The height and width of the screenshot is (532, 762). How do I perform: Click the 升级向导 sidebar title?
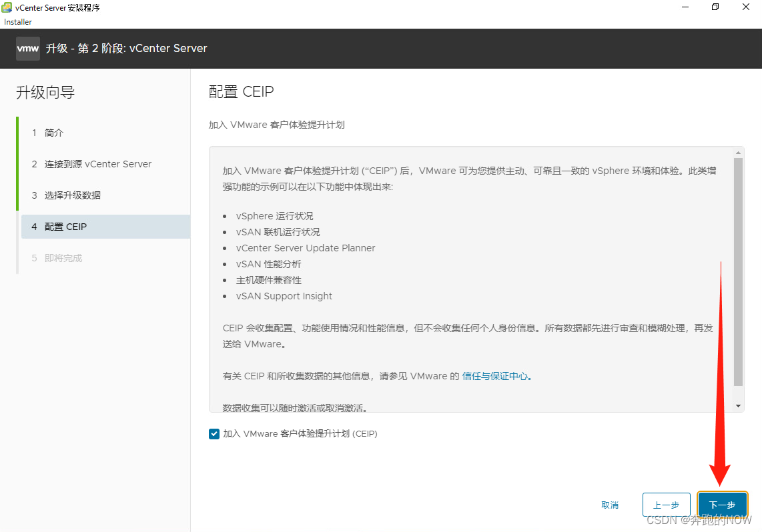(45, 92)
